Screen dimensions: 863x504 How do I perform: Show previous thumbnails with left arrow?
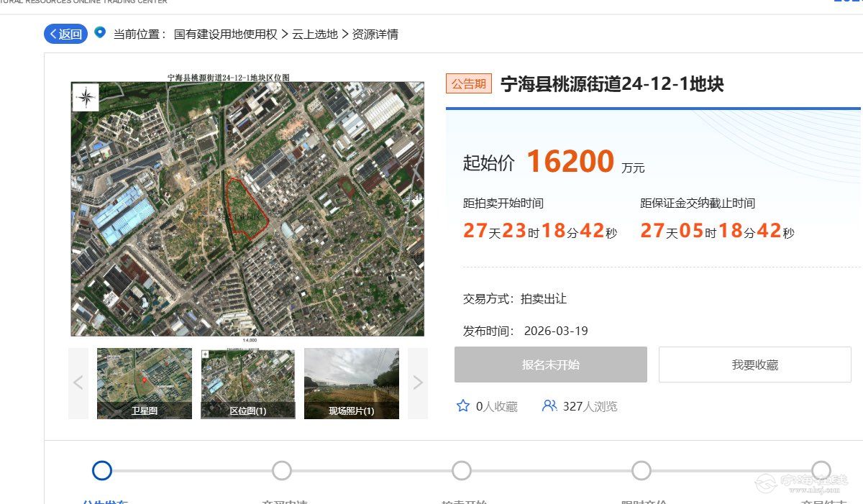pyautogui.click(x=78, y=383)
